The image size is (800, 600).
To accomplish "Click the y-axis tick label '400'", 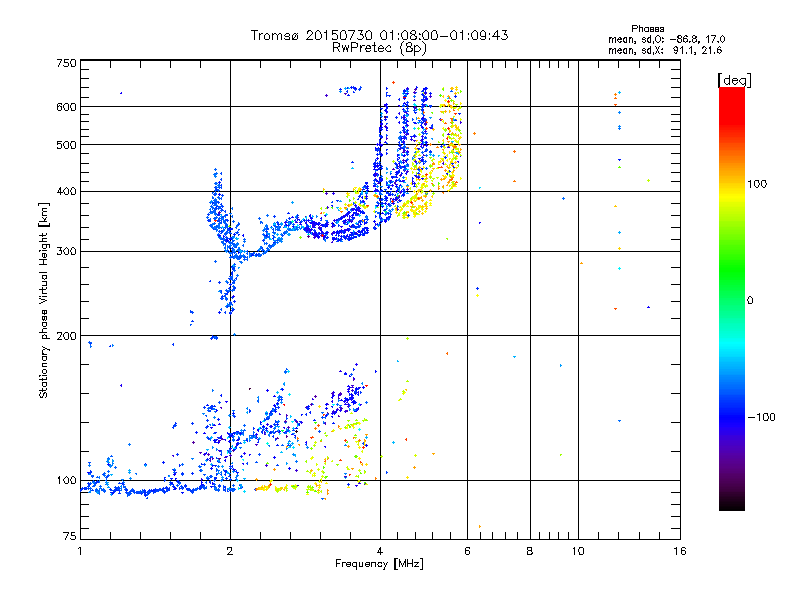I will tap(66, 191).
